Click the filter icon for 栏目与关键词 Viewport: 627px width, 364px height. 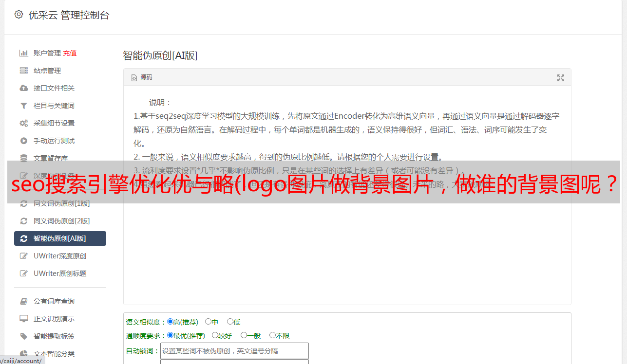[x=23, y=106]
